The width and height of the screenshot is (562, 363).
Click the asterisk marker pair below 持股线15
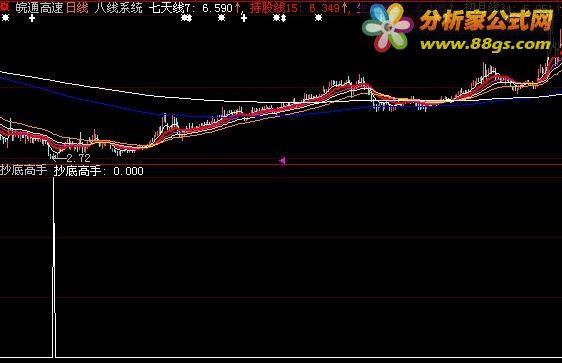[280, 18]
